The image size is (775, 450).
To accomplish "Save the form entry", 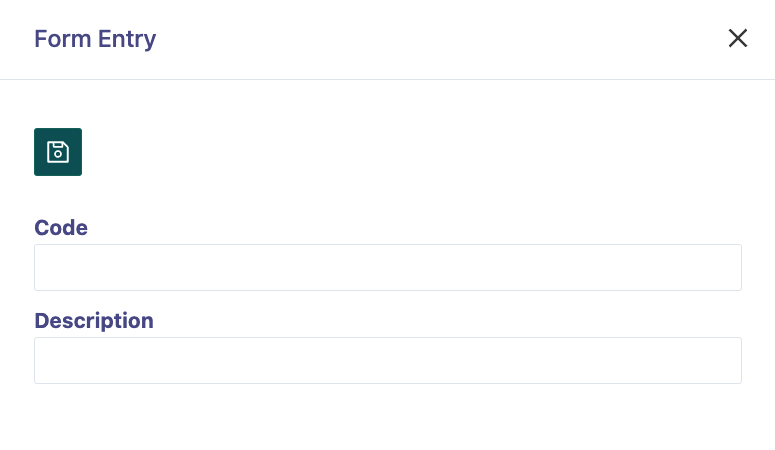I will (x=58, y=152).
